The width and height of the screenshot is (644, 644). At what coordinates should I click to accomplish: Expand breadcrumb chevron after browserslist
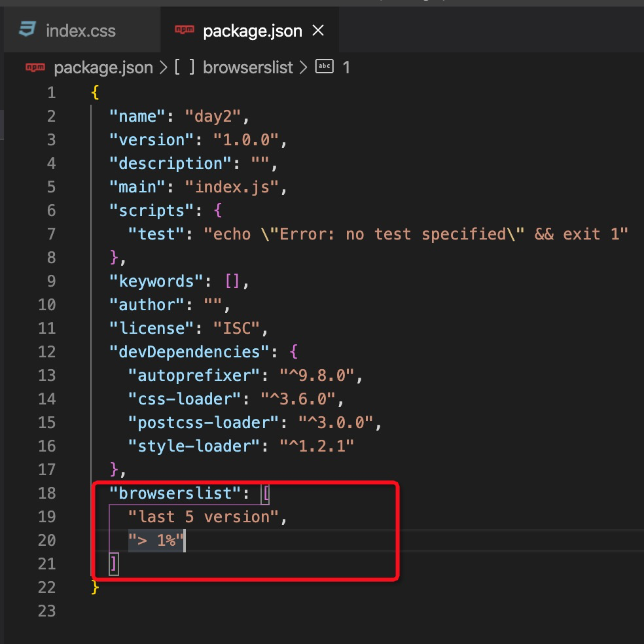pos(304,67)
